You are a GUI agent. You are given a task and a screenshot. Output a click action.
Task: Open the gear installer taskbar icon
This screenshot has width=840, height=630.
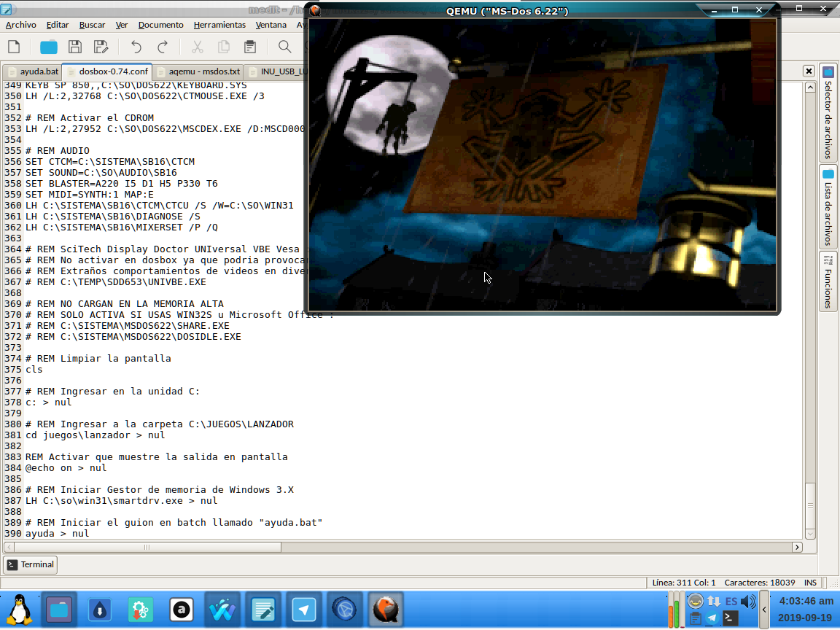pyautogui.click(x=140, y=610)
